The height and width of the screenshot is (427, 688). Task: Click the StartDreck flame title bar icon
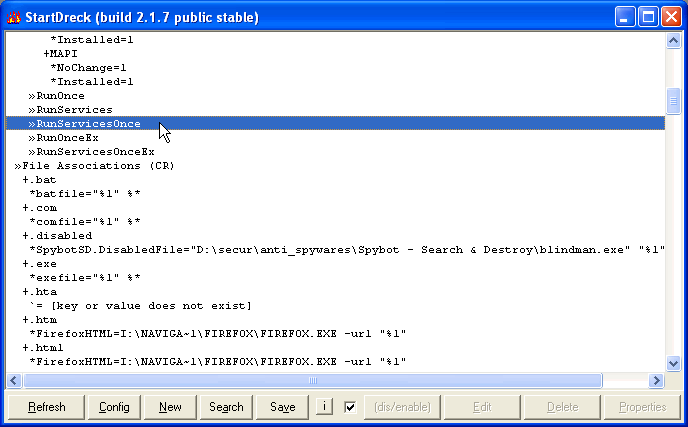pyautogui.click(x=14, y=18)
